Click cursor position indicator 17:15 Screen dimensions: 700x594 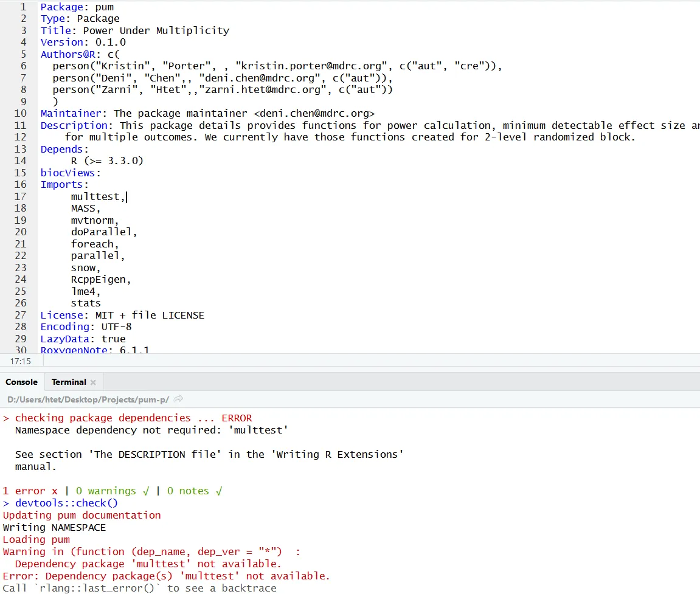coord(21,361)
